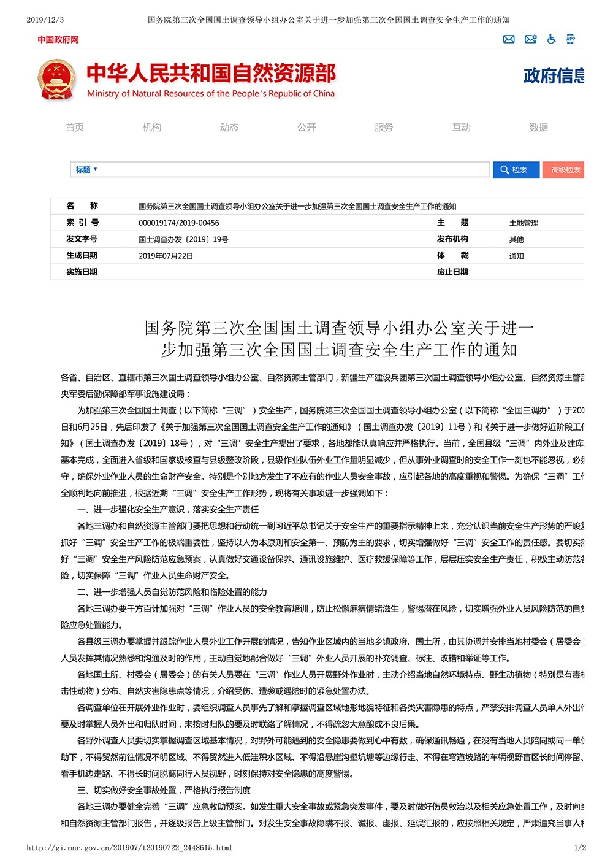Click the footer URL gi.mnr.gov.cn text
The width and height of the screenshot is (613, 868).
pyautogui.click(x=129, y=848)
